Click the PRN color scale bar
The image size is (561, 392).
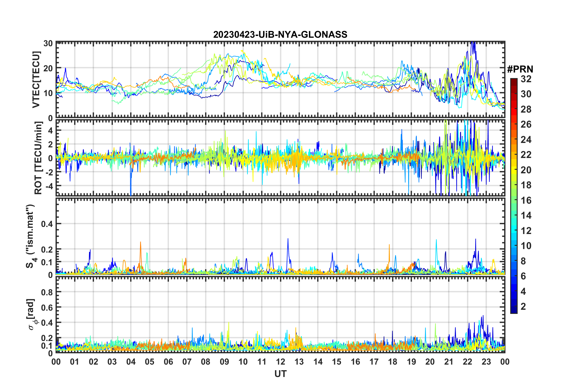tap(514, 196)
